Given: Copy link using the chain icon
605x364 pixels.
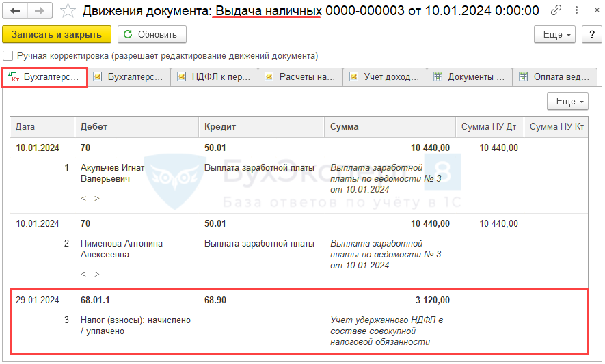Looking at the screenshot, I should [556, 10].
